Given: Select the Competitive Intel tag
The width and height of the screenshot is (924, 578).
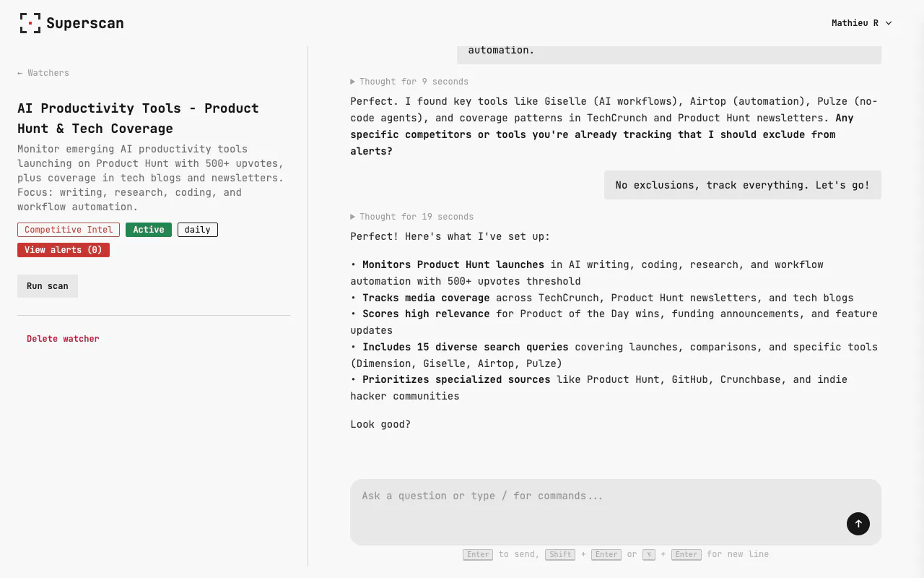Looking at the screenshot, I should click(x=69, y=230).
